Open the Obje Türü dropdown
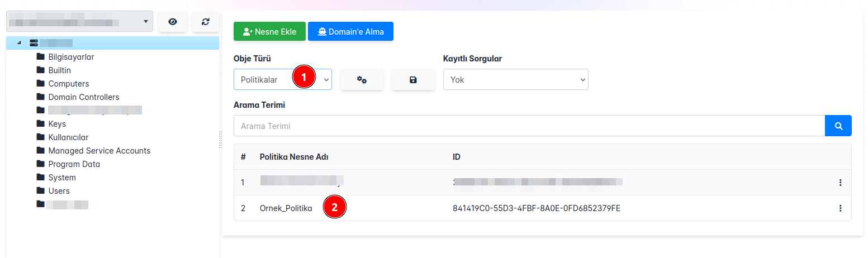 click(282, 80)
